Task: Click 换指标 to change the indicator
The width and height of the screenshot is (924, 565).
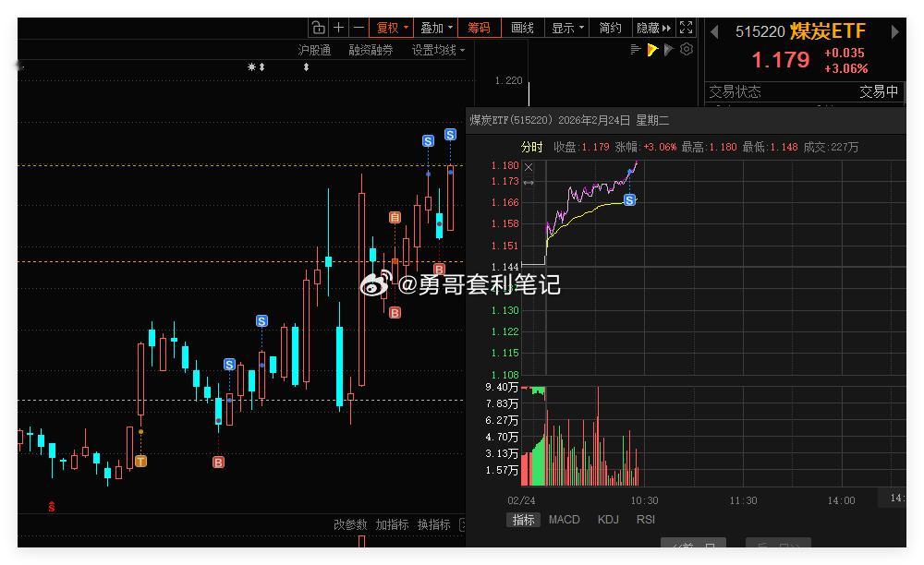Action: point(435,523)
